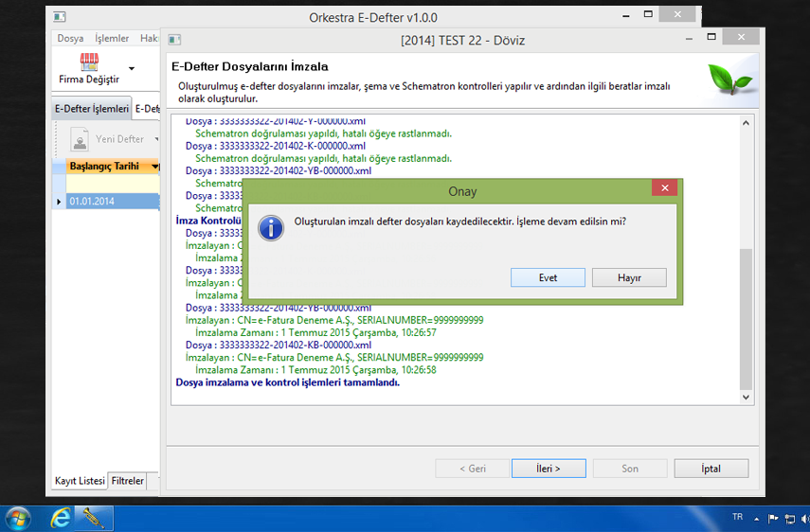Click the Yeni Defter stamp icon
The width and height of the screenshot is (810, 532).
[x=80, y=139]
